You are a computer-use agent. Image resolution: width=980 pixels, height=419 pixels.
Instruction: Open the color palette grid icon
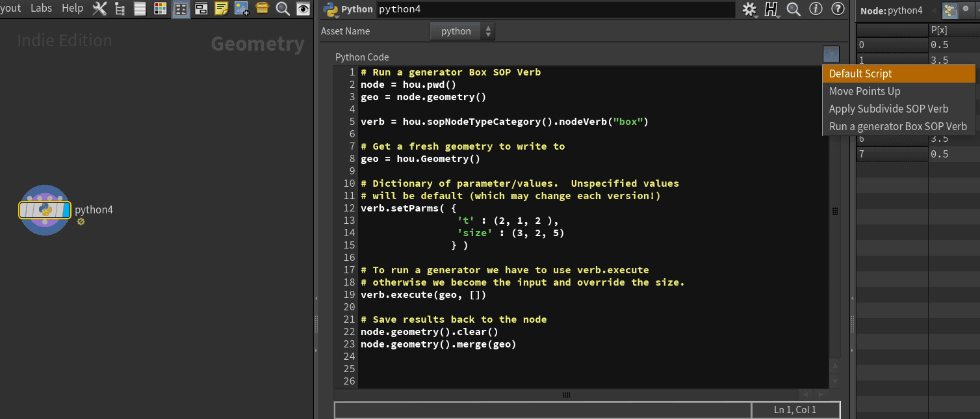160,8
